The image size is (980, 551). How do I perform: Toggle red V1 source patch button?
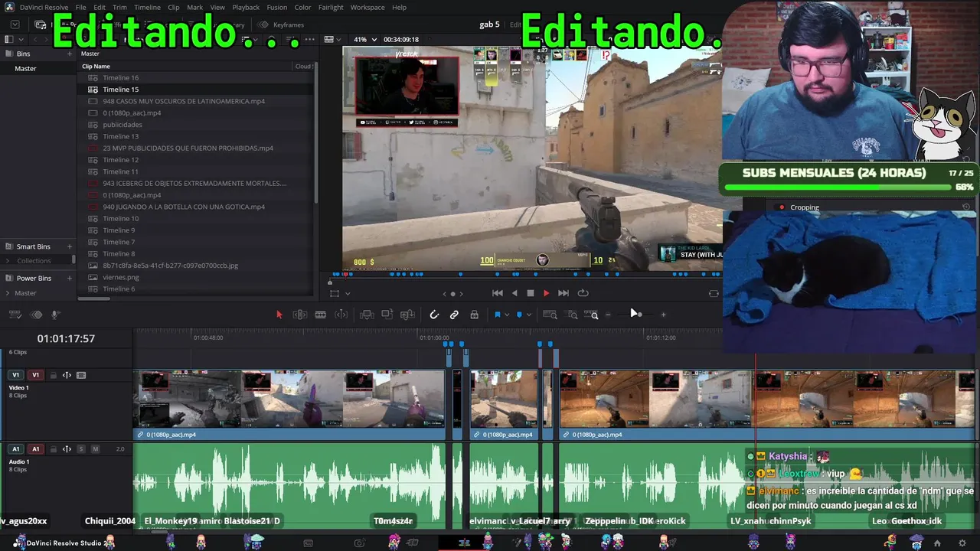point(35,375)
